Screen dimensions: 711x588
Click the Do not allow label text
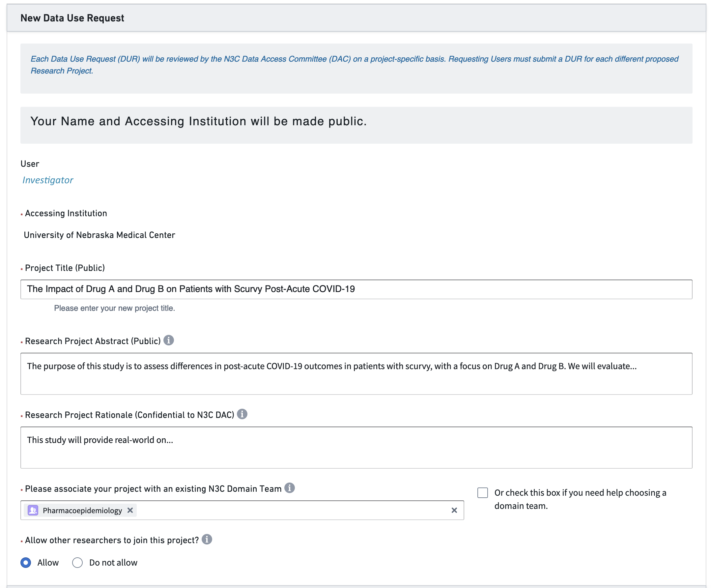tap(113, 563)
